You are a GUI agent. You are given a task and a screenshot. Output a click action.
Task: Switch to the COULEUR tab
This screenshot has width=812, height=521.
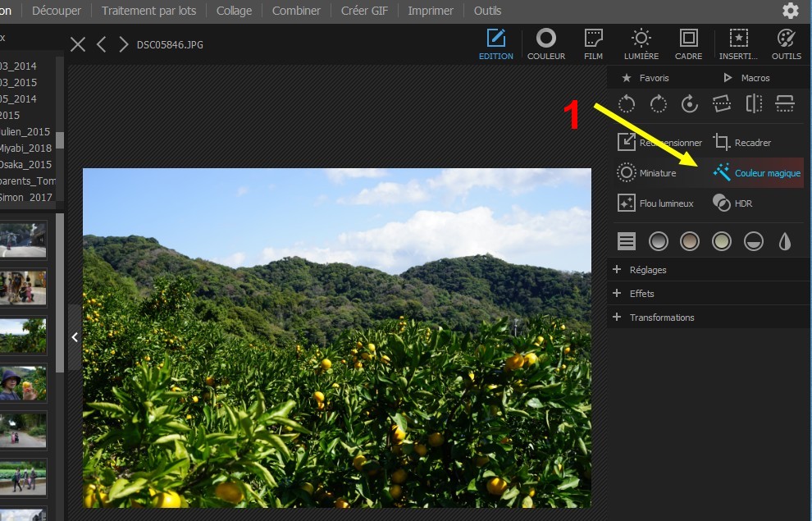click(x=545, y=44)
